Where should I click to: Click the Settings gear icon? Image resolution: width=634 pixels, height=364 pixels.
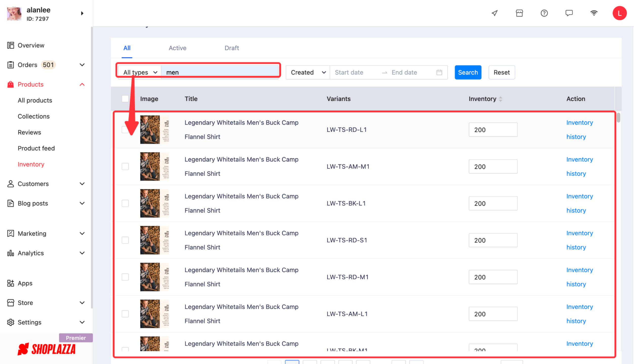tap(11, 322)
